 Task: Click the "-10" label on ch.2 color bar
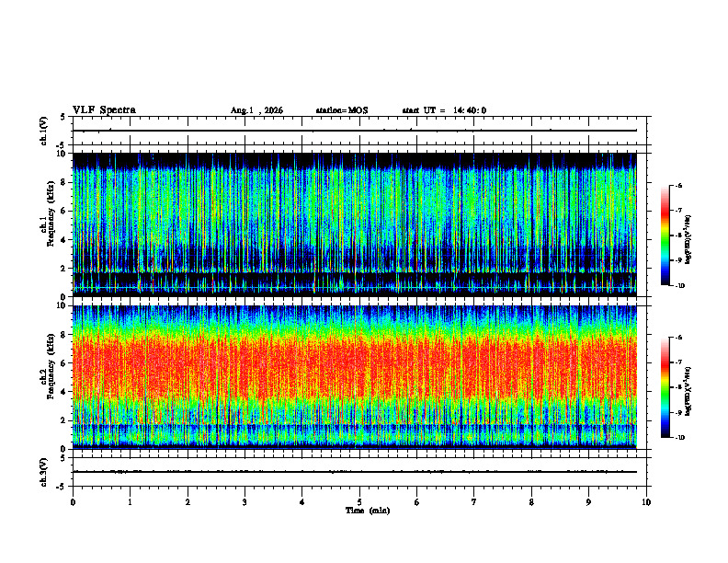(x=679, y=438)
